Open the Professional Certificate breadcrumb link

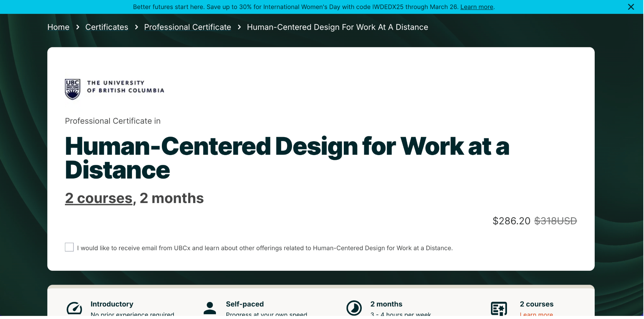click(x=188, y=27)
